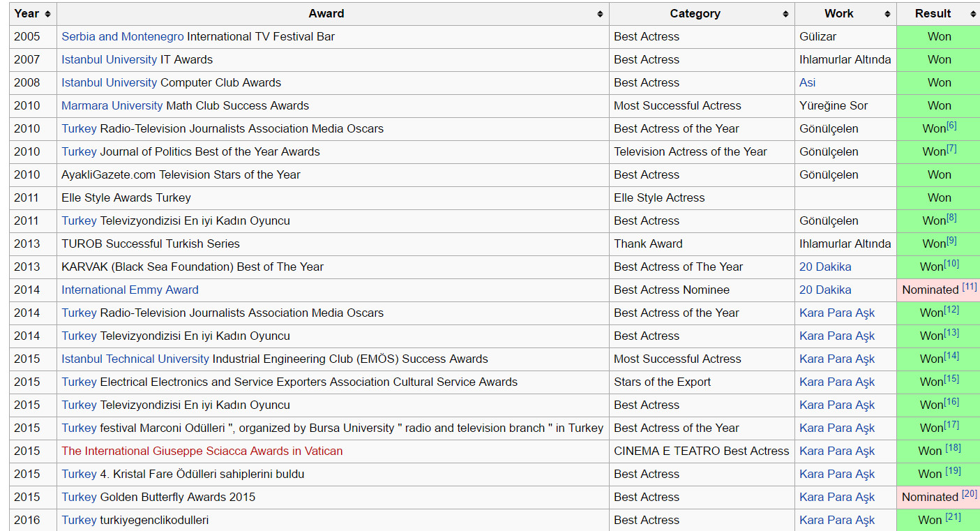This screenshot has height=531, width=980.
Task: Open citation reference 6
Action: click(x=951, y=126)
